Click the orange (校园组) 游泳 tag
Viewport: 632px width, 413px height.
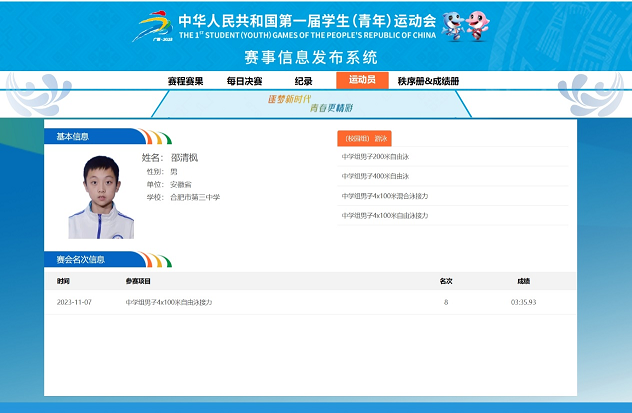coord(364,138)
